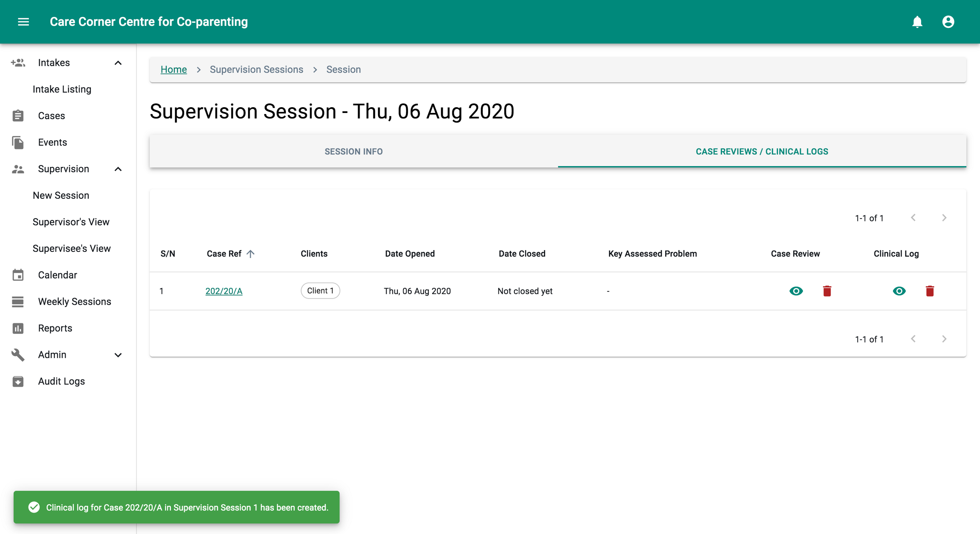Go to previous page in bottom pagination
This screenshot has width=980, height=534.
pos(913,339)
